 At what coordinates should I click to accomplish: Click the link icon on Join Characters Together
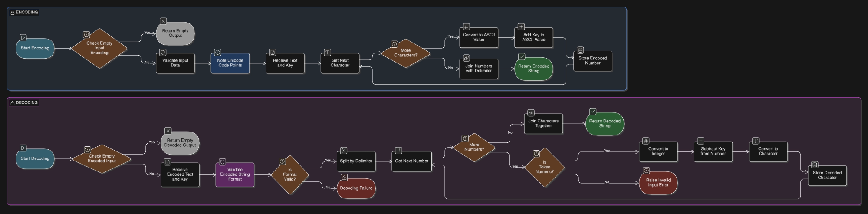coord(531,113)
